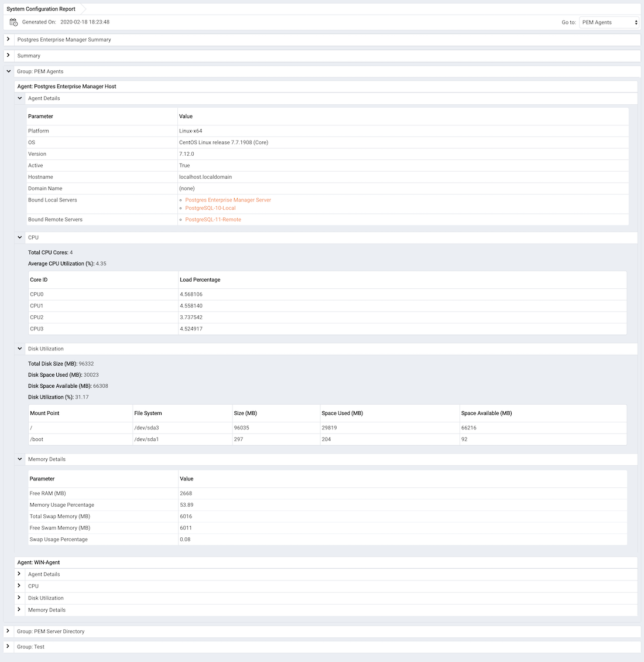Select Memory Usage Percentage value 53.89

pyautogui.click(x=187, y=505)
